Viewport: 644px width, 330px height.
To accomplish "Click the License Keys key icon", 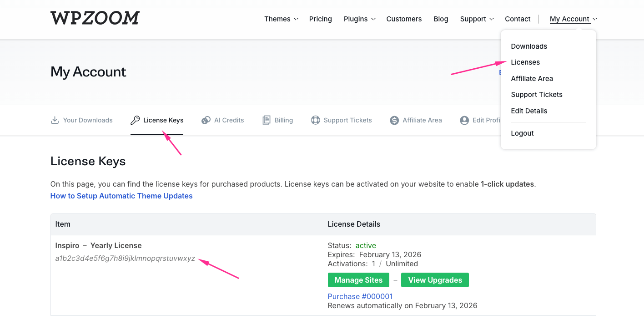I will [x=135, y=120].
